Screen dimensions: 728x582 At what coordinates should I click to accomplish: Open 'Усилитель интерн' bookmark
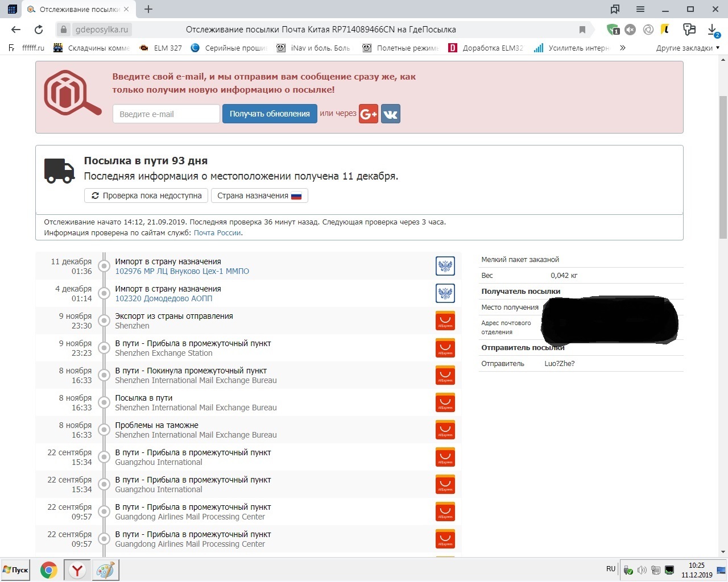click(x=572, y=48)
